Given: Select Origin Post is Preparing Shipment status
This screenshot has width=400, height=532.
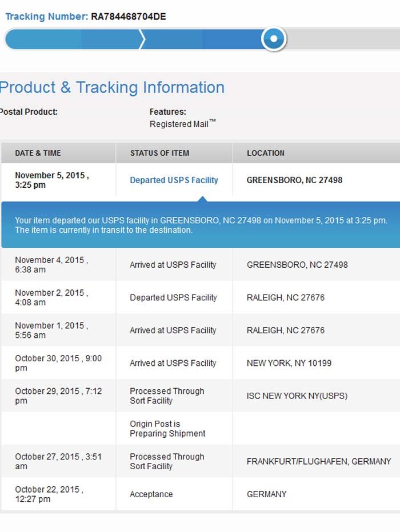Looking at the screenshot, I should click(167, 429).
